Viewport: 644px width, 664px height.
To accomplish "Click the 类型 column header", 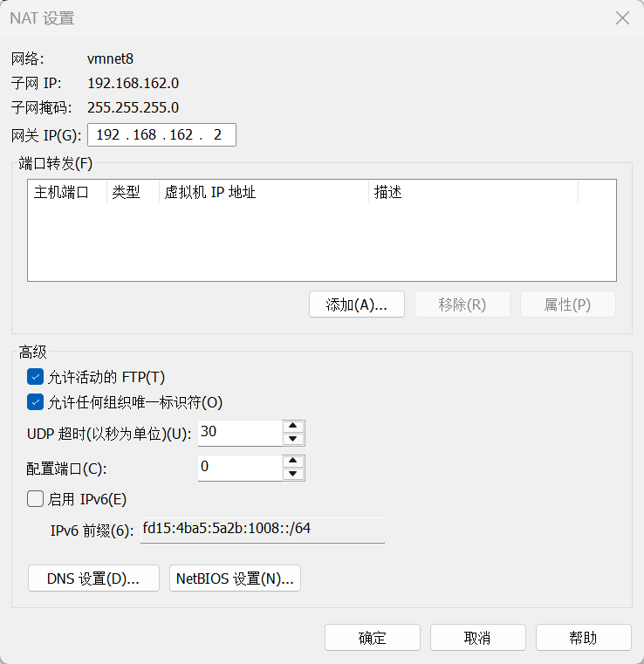I will click(133, 192).
